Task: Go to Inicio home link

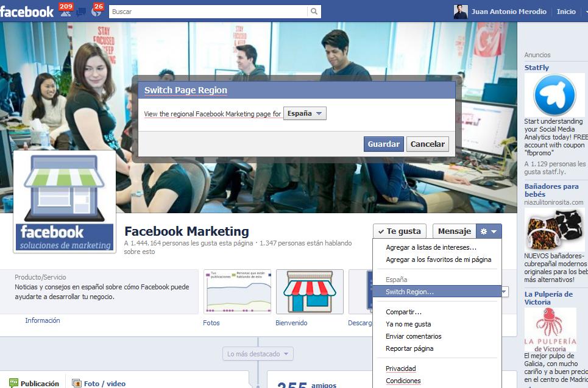Action: tap(566, 12)
